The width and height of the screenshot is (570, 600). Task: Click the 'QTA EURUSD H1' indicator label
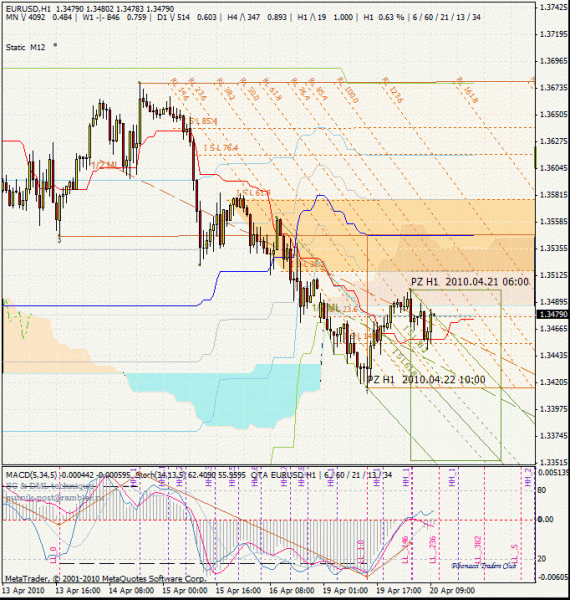283,475
